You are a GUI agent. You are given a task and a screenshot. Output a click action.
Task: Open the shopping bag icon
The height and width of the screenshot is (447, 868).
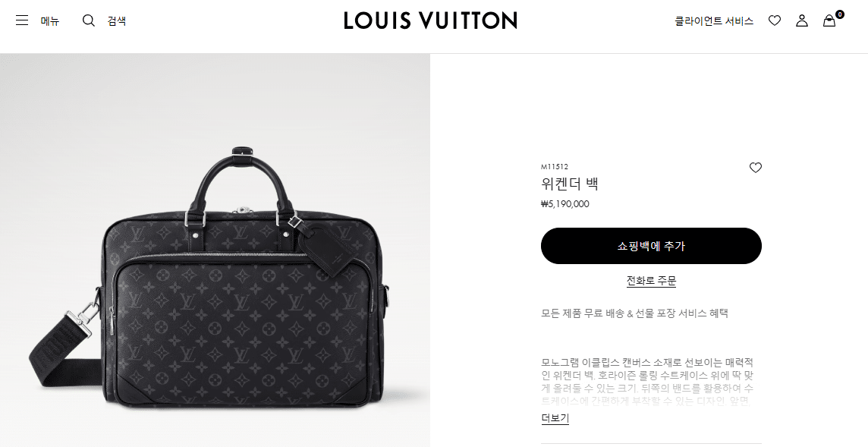click(829, 21)
